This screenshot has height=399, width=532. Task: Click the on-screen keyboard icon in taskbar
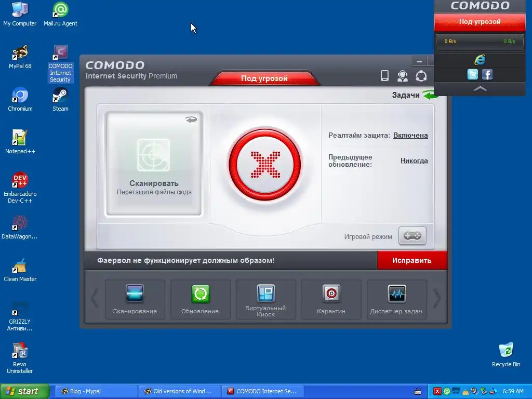click(x=418, y=392)
